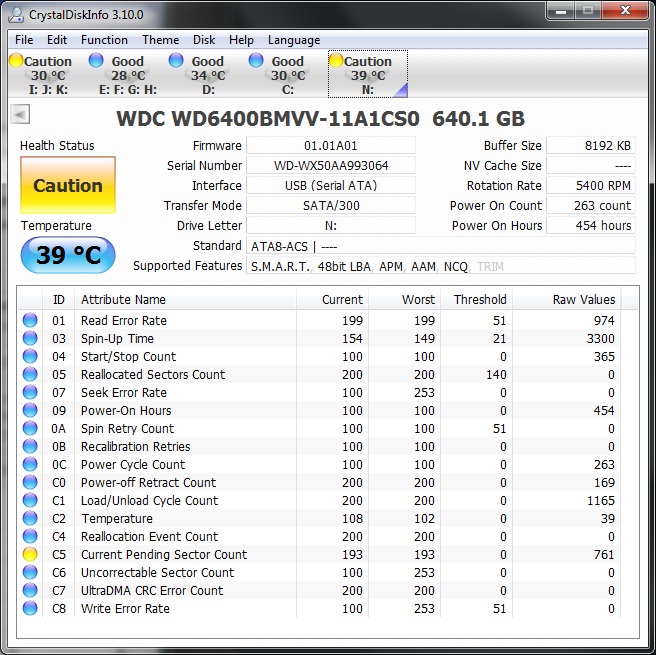Click the status icon for UltraDMA CRC Error Count
The width and height of the screenshot is (656, 655).
click(x=30, y=590)
